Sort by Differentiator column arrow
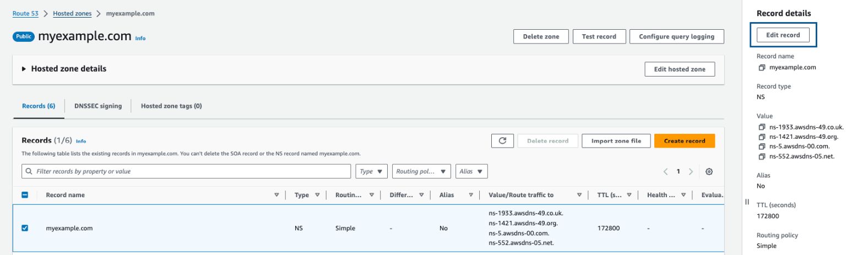Viewport: 868px width, 255px height. (421, 195)
